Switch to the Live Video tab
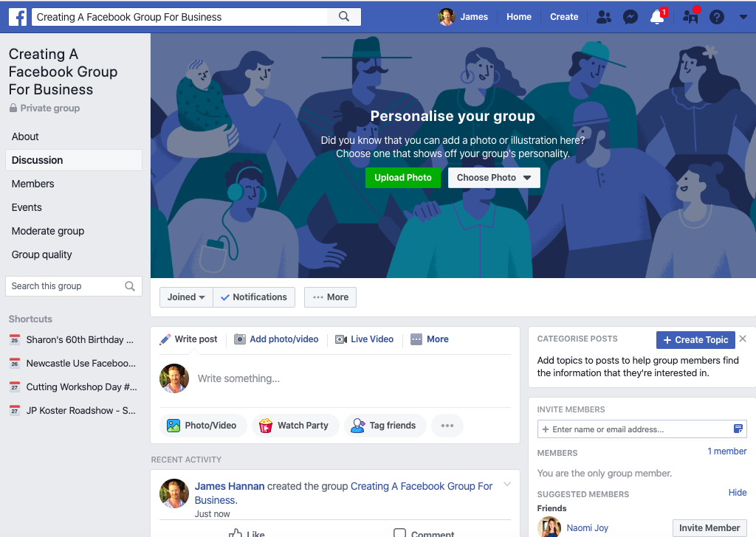756x537 pixels. point(365,339)
